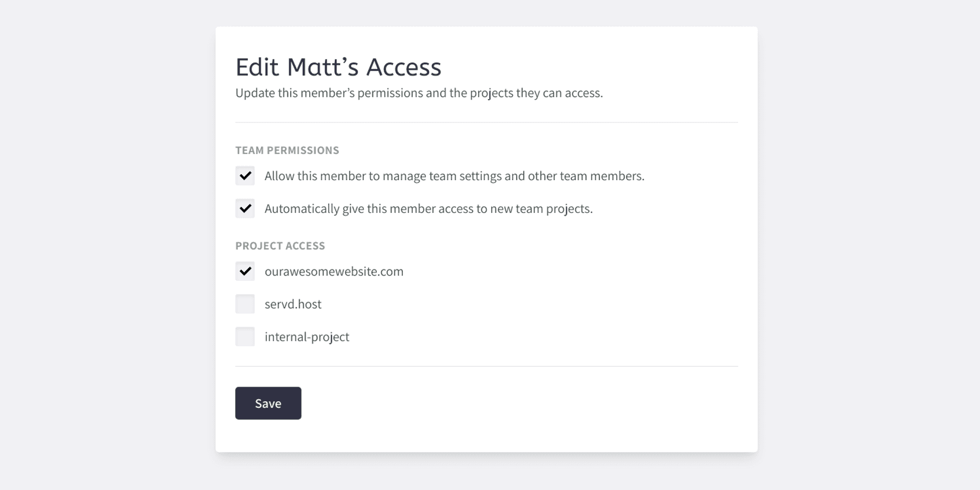Click the Save button

click(268, 403)
